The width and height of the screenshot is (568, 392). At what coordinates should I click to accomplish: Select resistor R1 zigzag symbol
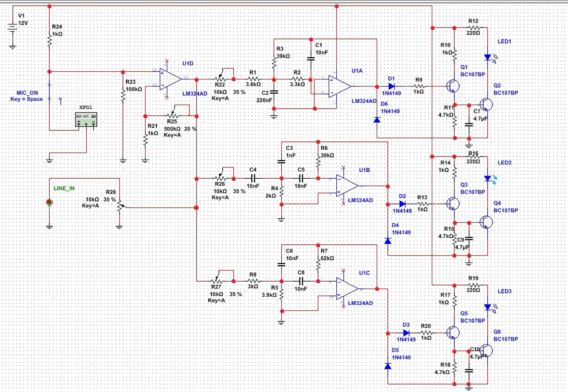[253, 79]
